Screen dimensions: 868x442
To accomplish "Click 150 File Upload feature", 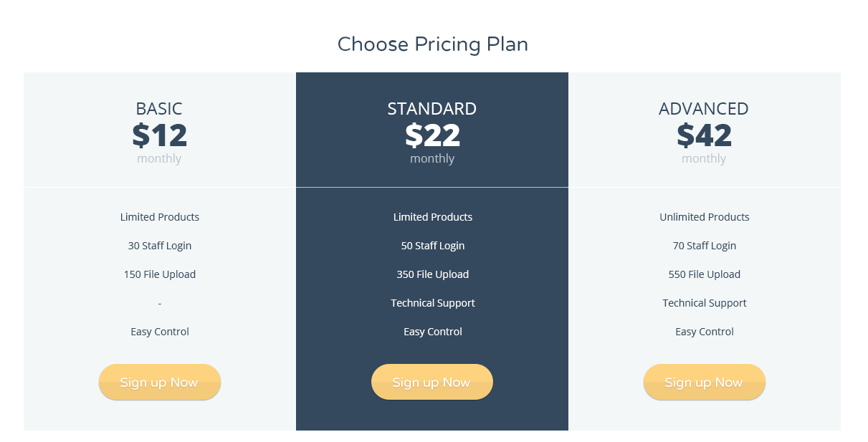I will pos(160,274).
